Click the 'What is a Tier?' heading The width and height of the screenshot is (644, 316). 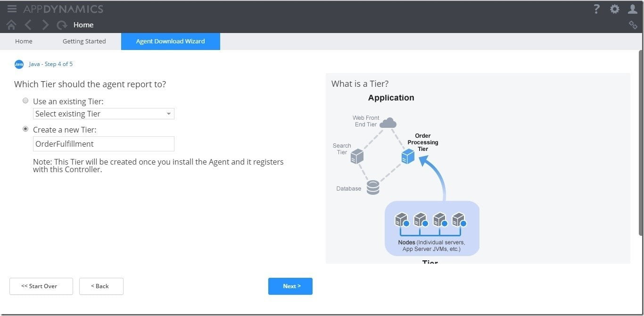click(x=360, y=84)
